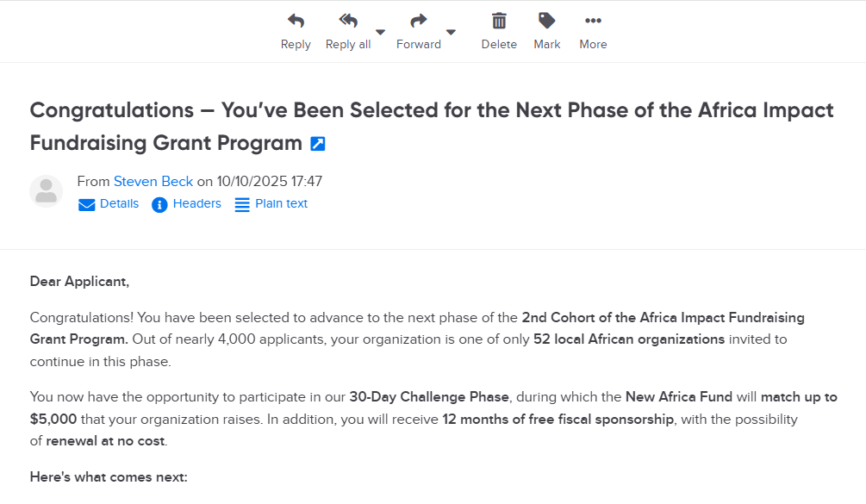Click the Mark tag icon
This screenshot has height=504, width=866.
point(546,21)
